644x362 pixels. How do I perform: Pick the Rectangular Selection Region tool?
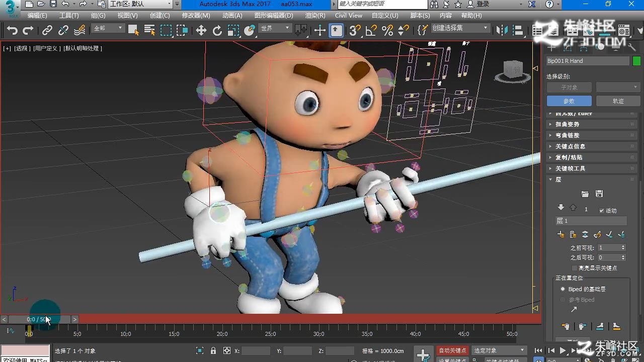click(166, 31)
